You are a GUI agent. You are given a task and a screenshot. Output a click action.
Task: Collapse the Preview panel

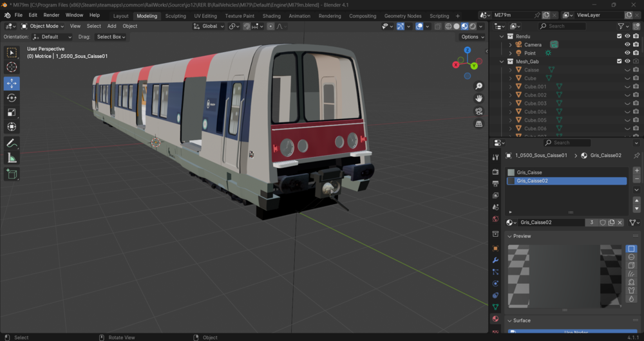(522, 236)
